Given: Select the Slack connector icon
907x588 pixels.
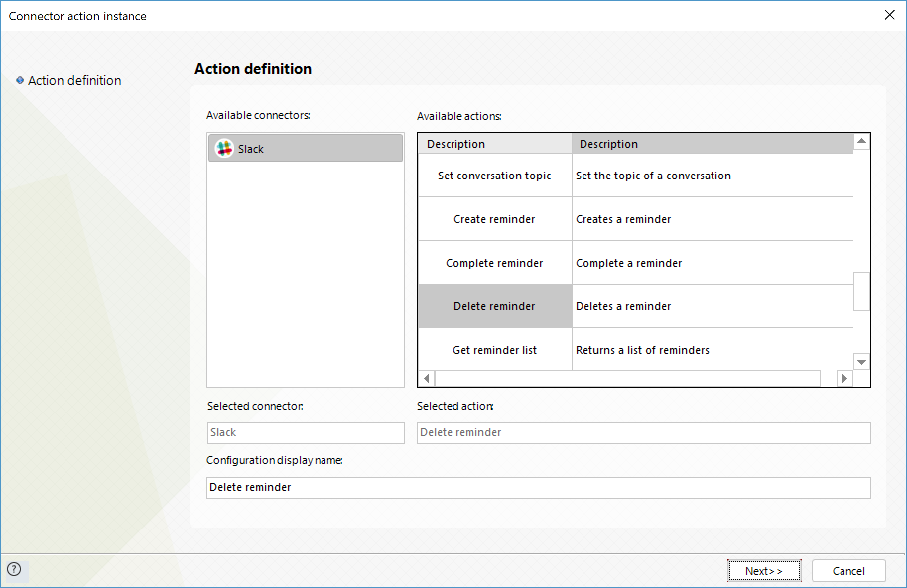Looking at the screenshot, I should (x=224, y=148).
